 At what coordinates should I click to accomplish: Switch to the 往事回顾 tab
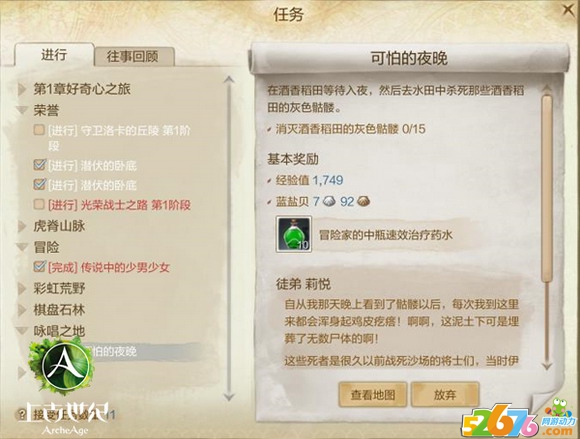click(x=134, y=57)
